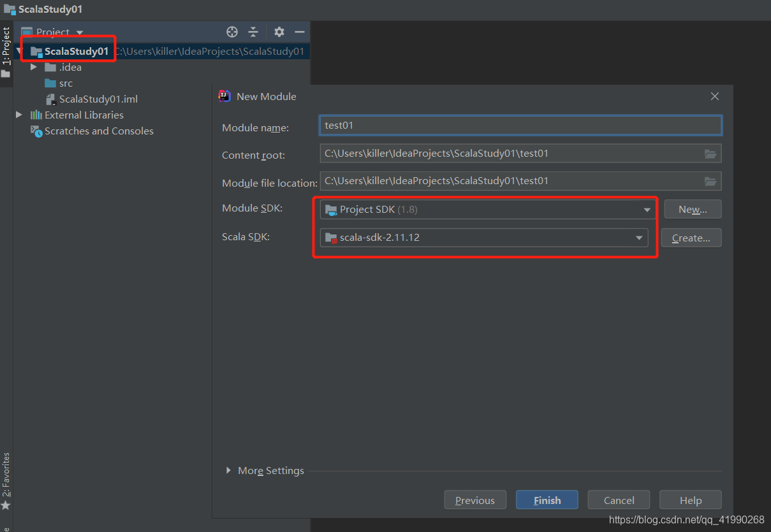Viewport: 771px width, 532px height.
Task: Open the Project view selector dropdown
Action: tap(52, 32)
